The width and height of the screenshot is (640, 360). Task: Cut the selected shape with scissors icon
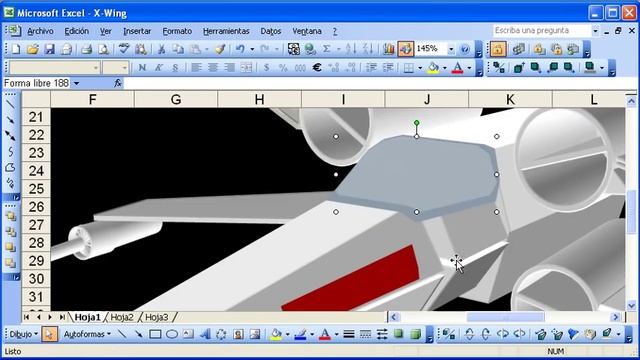pos(161,49)
